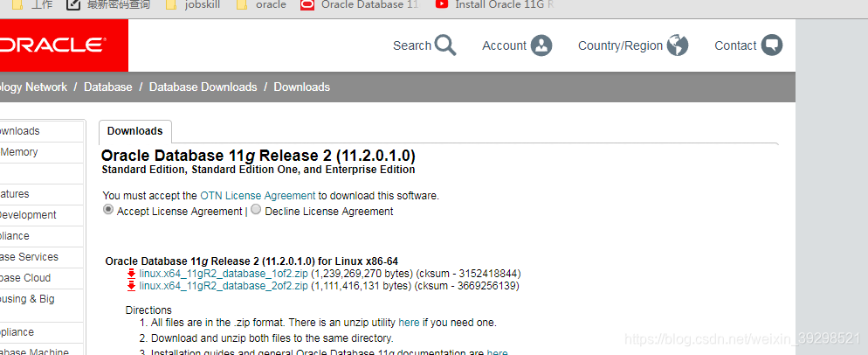
Task: Click the 'Directions' text
Action: click(148, 310)
